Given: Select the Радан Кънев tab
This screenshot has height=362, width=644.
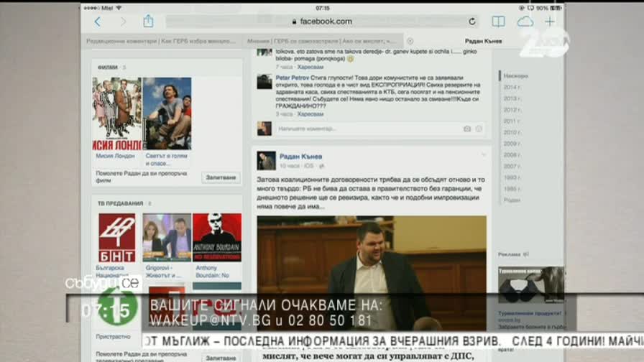Looking at the screenshot, I should pos(484,41).
